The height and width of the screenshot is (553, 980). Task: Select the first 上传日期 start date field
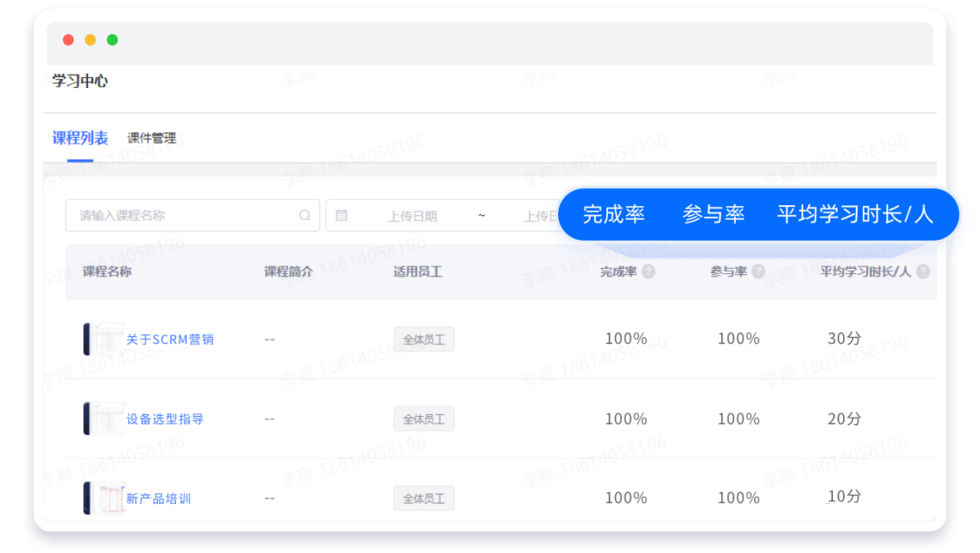pos(413,216)
